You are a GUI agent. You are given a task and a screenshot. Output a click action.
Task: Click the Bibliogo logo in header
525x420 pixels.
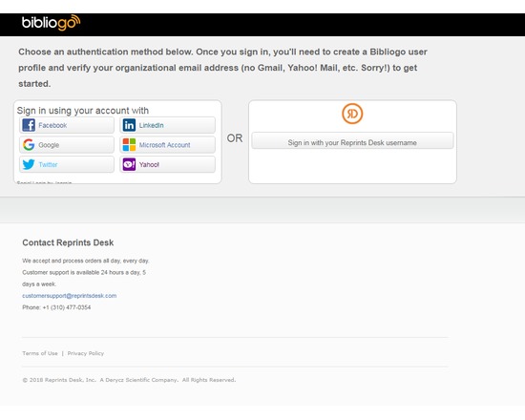tap(51, 23)
